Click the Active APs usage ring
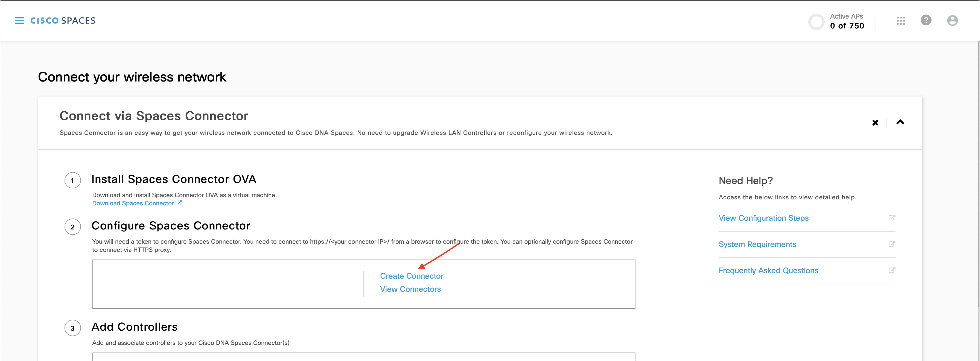Image resolution: width=980 pixels, height=361 pixels. click(x=816, y=22)
